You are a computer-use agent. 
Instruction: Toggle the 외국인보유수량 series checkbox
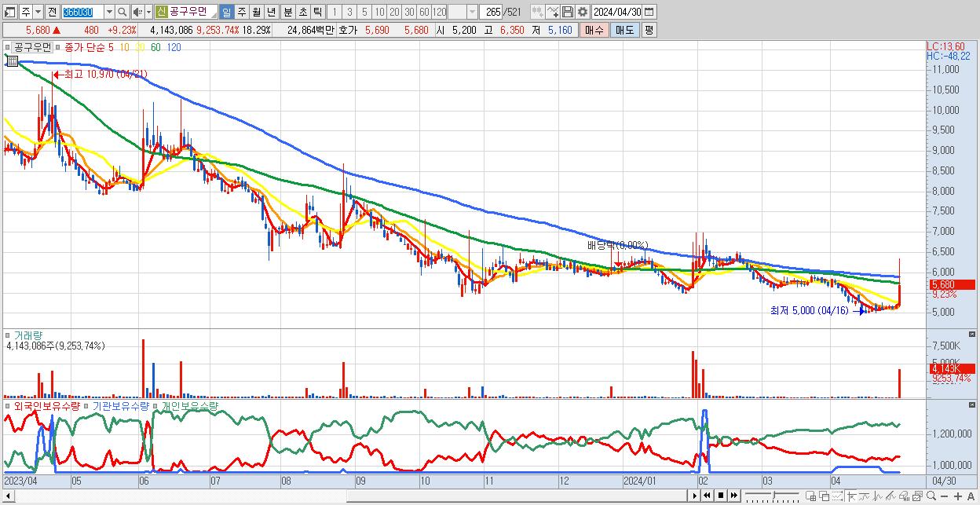point(8,406)
